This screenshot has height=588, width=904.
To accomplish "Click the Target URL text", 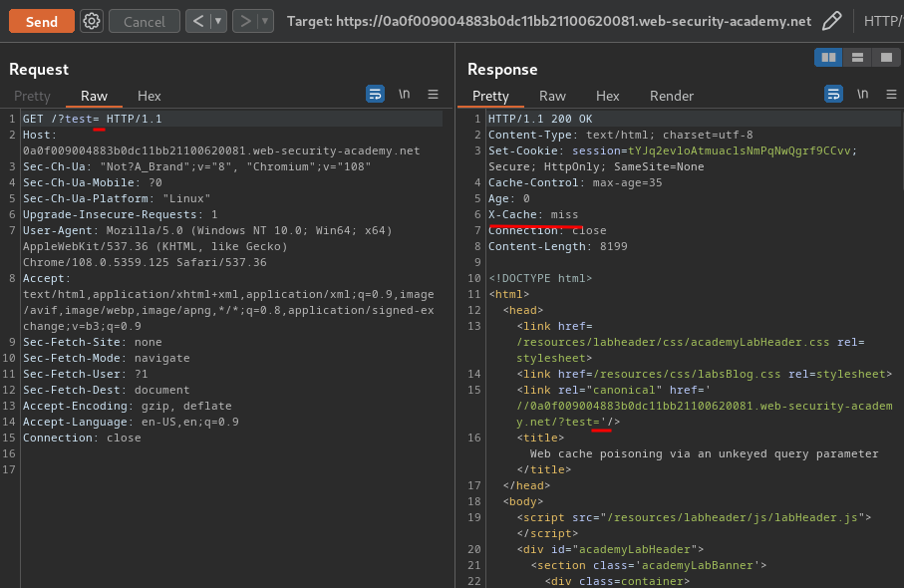I will [549, 21].
